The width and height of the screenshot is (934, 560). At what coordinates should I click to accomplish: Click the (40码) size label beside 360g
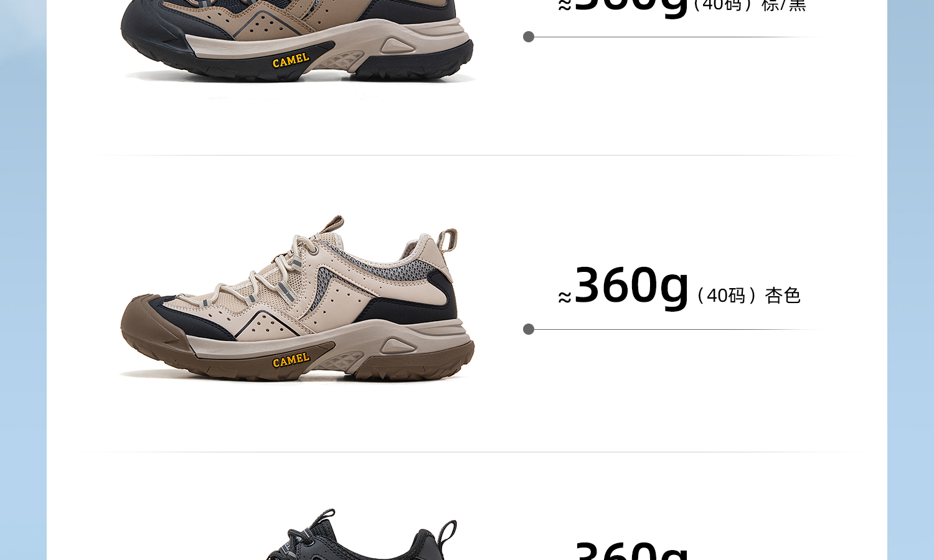pos(725,295)
